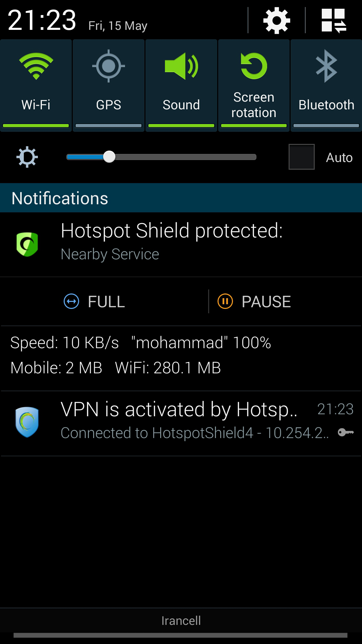Viewport: 362px width, 644px height.
Task: Tap the VPN key status icon
Action: 346,432
